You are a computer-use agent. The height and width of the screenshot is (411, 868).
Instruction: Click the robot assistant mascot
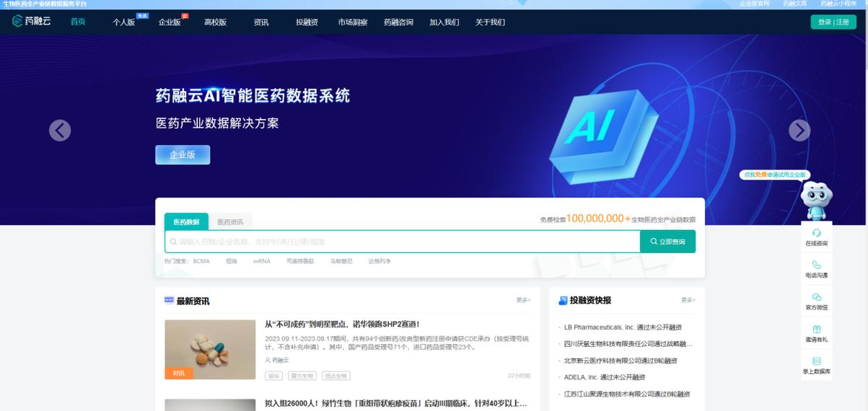pos(817,200)
